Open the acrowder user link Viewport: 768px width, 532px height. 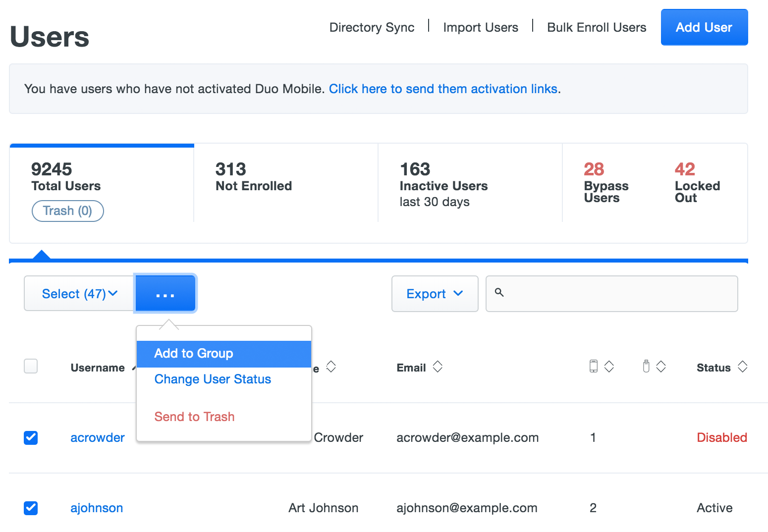[x=98, y=437]
